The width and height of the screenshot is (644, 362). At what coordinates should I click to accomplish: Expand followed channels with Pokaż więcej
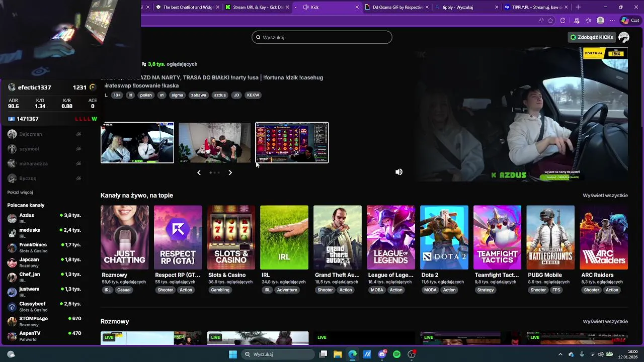(20, 192)
